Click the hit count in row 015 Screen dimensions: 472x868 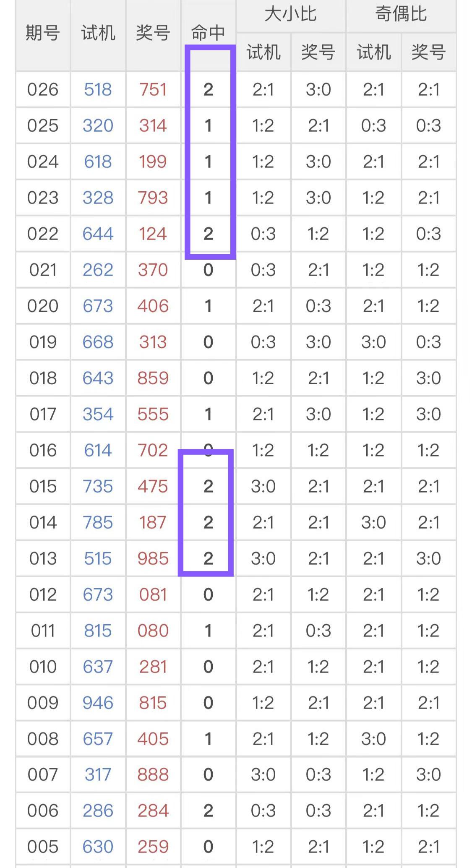coord(208,486)
